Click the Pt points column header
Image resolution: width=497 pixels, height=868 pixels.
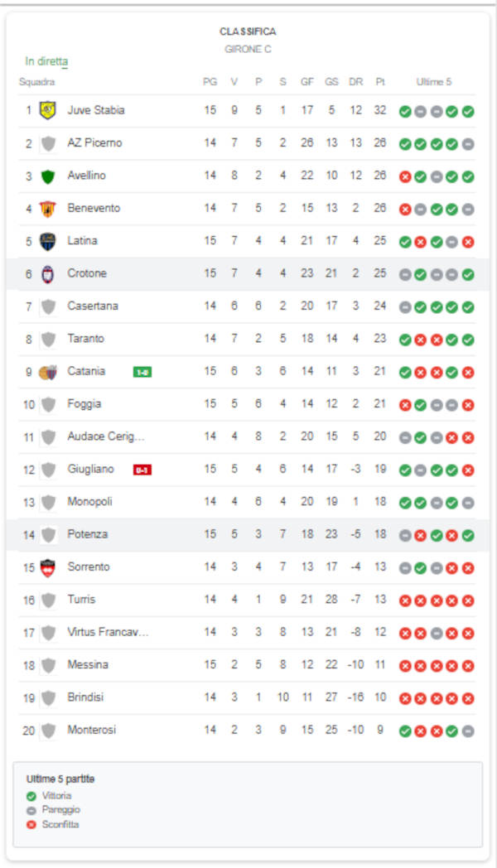380,82
